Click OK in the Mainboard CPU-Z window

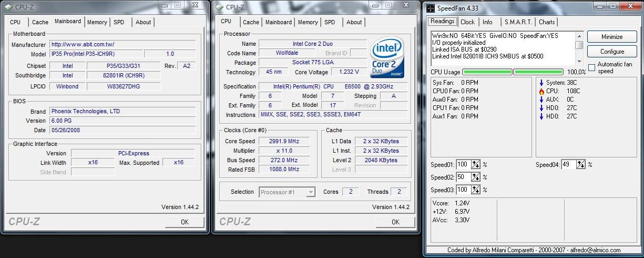pos(185,222)
